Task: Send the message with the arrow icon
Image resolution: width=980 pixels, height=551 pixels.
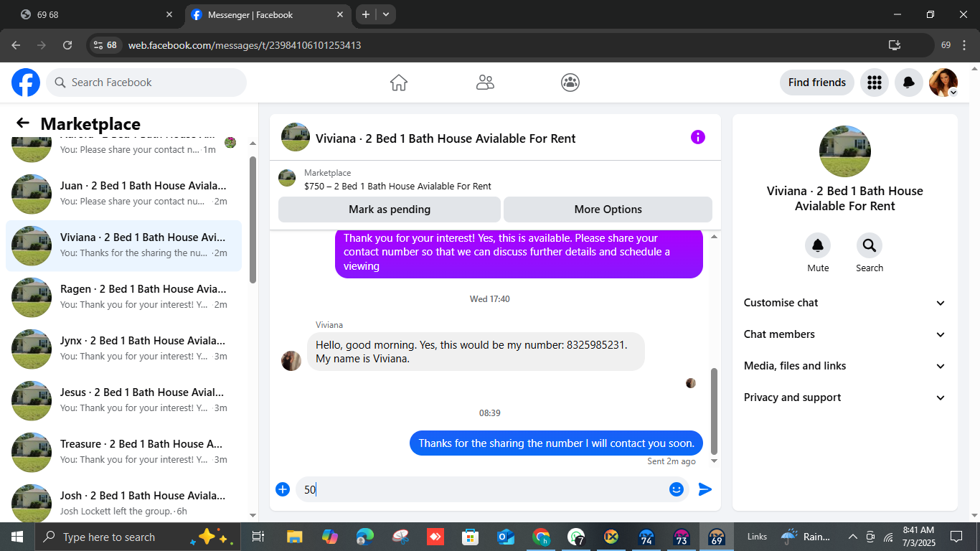Action: coord(705,489)
